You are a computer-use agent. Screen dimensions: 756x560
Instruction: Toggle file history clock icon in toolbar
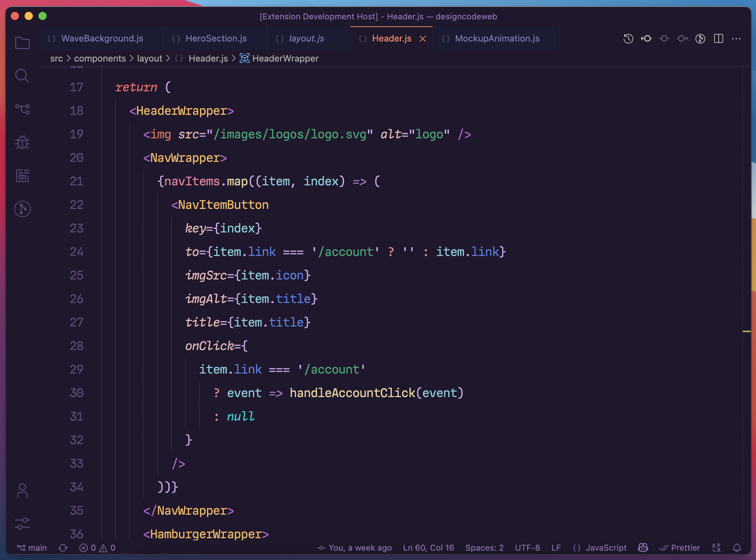pyautogui.click(x=628, y=38)
